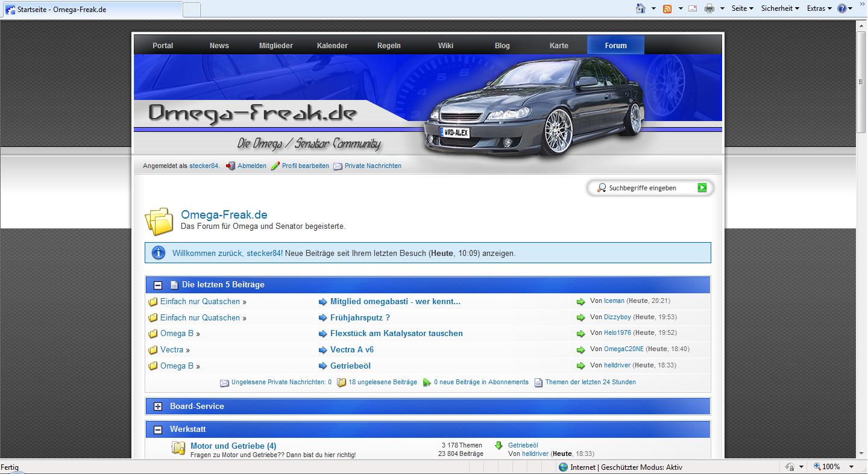Open thread 'Flexstück am Katalysator tauschen'

coord(396,333)
